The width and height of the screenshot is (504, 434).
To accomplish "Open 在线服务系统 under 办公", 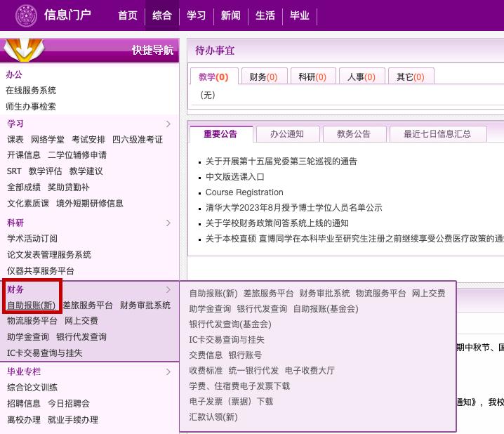I will [31, 91].
